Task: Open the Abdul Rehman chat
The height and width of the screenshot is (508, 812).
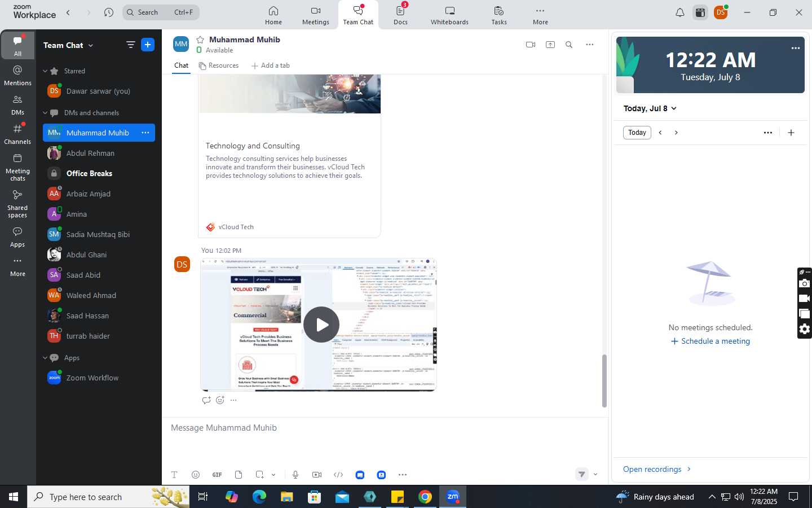Action: [99, 153]
